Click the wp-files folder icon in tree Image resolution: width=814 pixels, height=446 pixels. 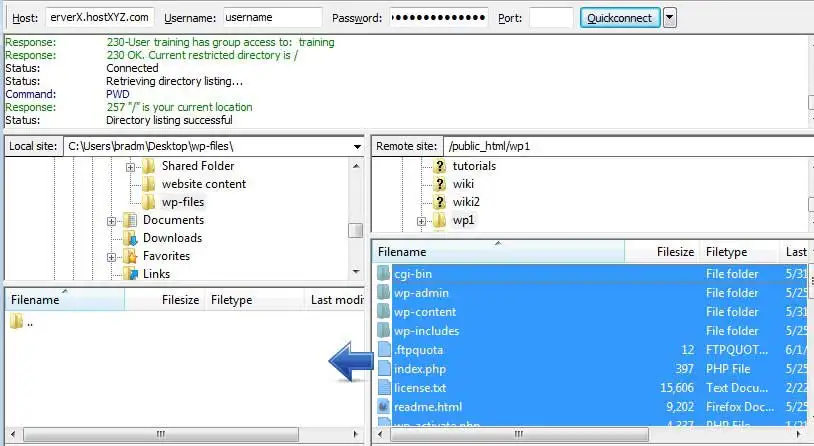[x=148, y=202]
